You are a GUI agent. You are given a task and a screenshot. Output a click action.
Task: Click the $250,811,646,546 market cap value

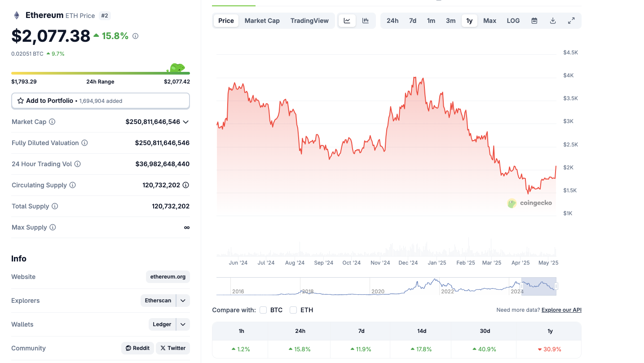(153, 122)
